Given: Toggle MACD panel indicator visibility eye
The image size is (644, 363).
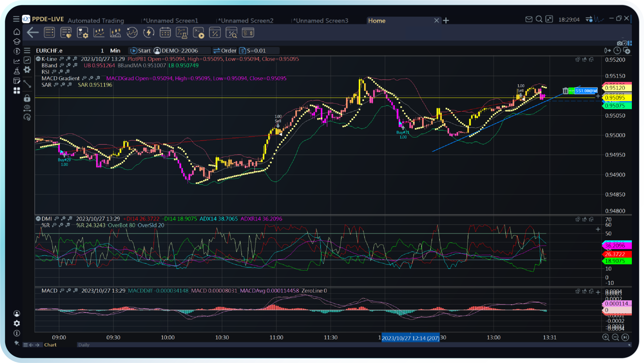Looking at the screenshot, I should pyautogui.click(x=62, y=291).
